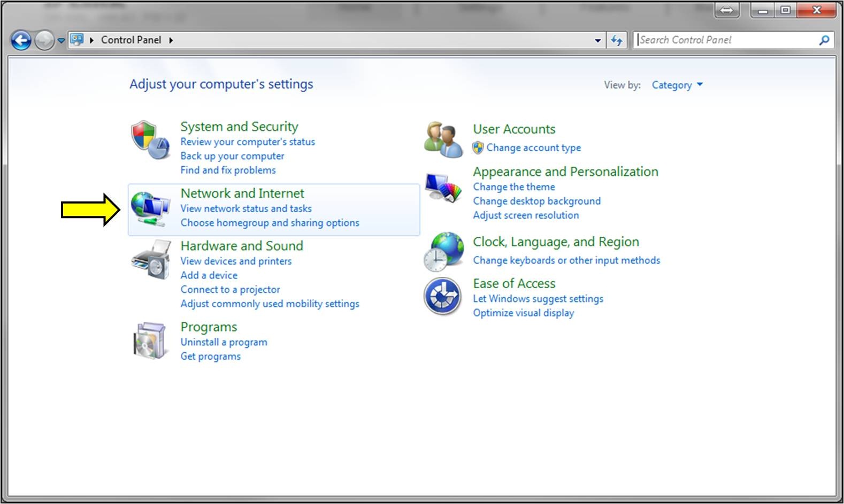The image size is (844, 504).
Task: Click the System and Security shield icon
Action: point(150,139)
